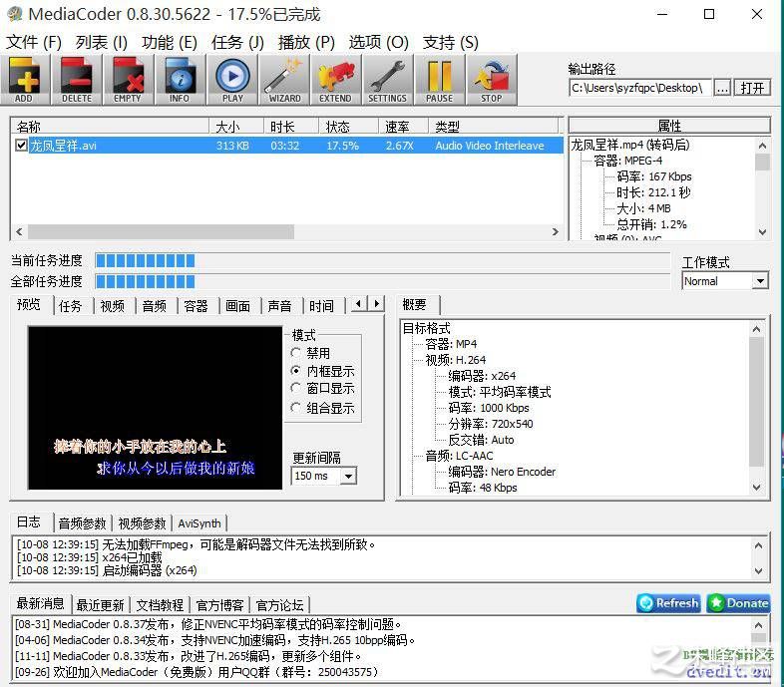Switch to the 容器 tab
The width and height of the screenshot is (784, 687).
pyautogui.click(x=196, y=306)
